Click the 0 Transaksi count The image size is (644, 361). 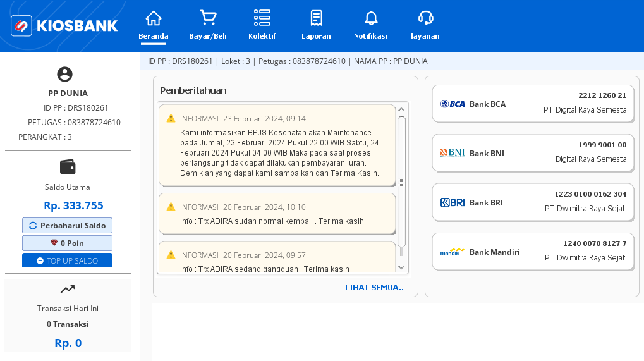coord(68,324)
